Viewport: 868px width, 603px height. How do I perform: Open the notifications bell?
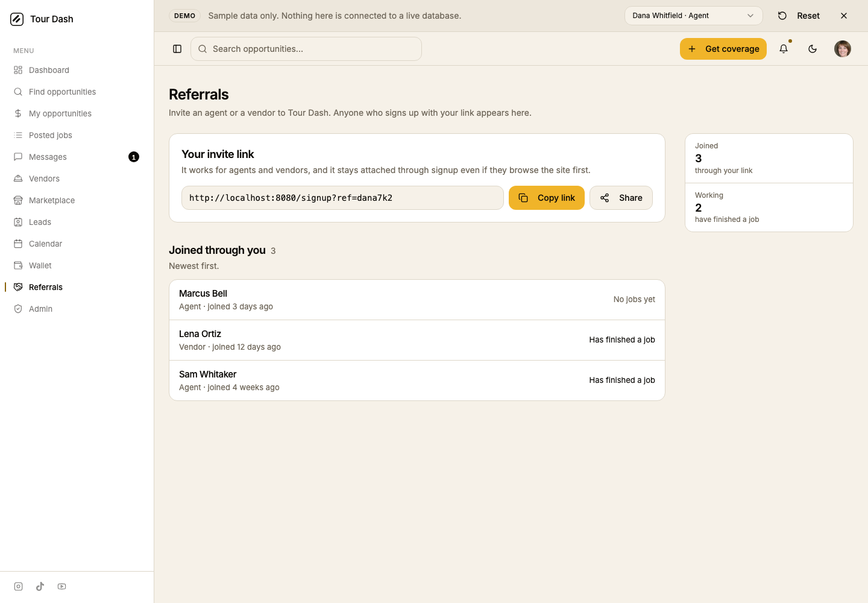pos(784,49)
